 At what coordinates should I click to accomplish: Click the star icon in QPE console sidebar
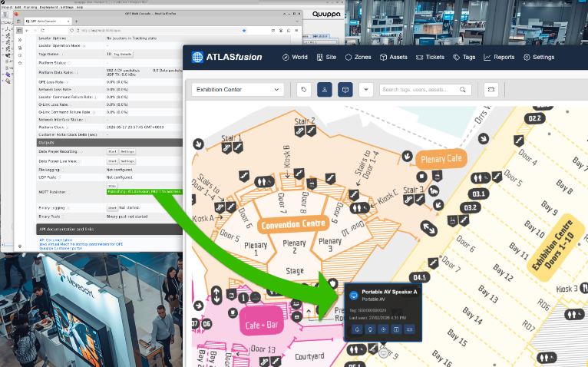click(x=20, y=63)
